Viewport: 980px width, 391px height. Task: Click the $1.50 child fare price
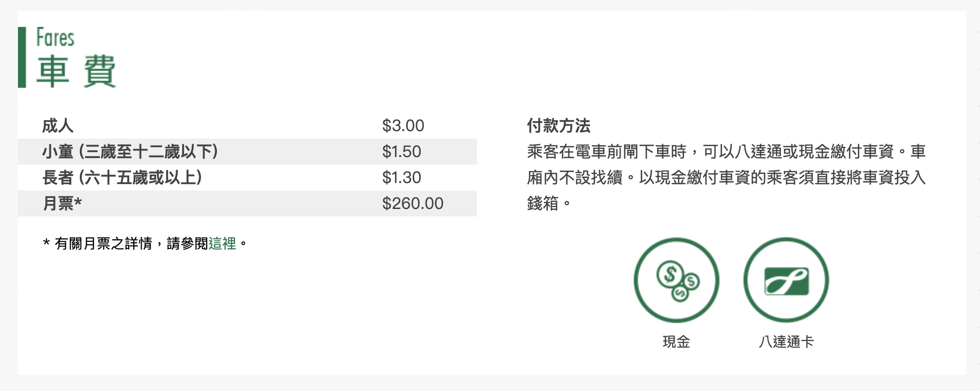pyautogui.click(x=401, y=152)
